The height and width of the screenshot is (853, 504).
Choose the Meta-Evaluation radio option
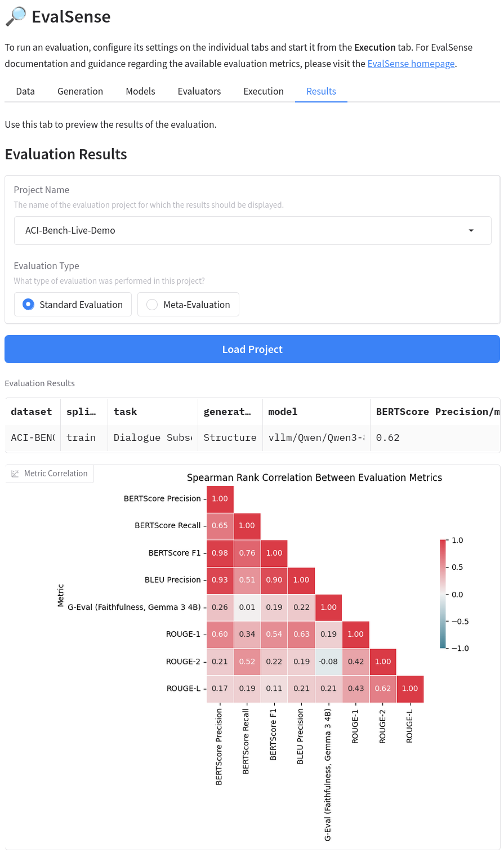(152, 305)
